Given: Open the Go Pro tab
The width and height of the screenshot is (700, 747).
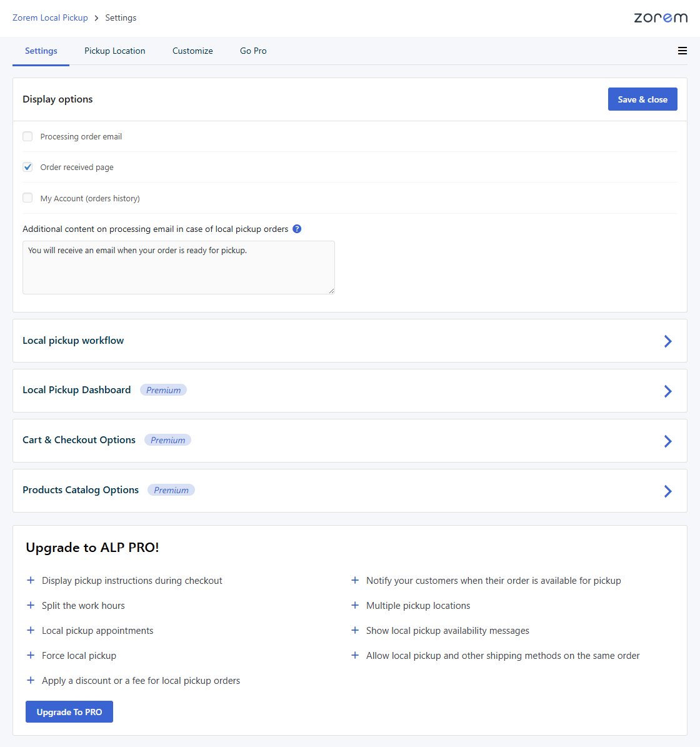Looking at the screenshot, I should [253, 51].
